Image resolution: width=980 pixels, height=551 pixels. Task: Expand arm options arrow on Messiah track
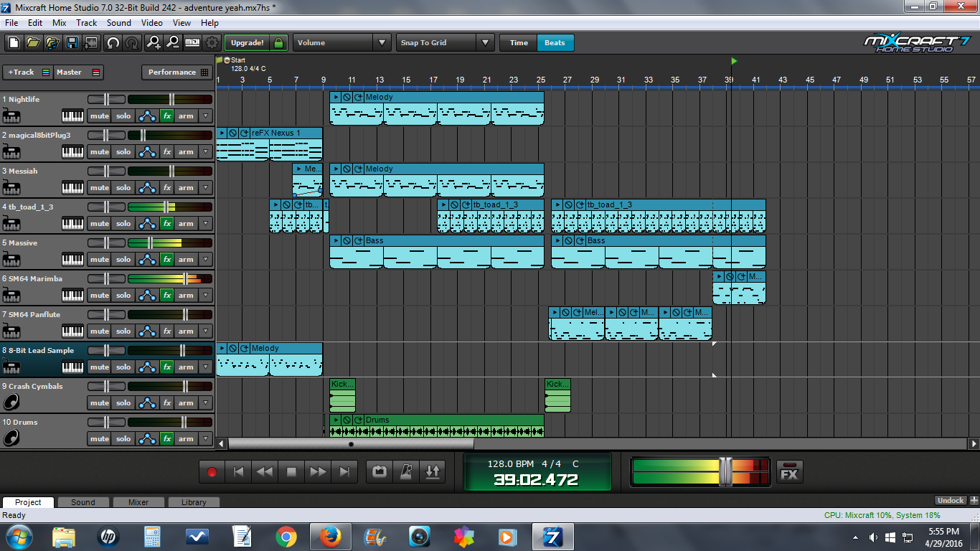coord(206,187)
